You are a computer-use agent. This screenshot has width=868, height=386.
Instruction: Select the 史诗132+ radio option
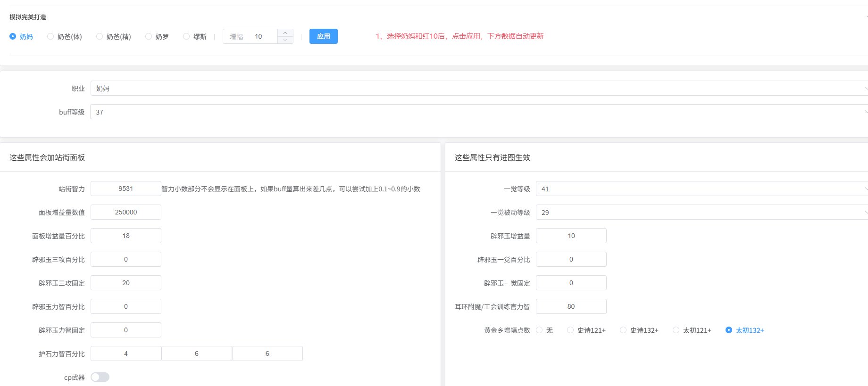(x=639, y=330)
